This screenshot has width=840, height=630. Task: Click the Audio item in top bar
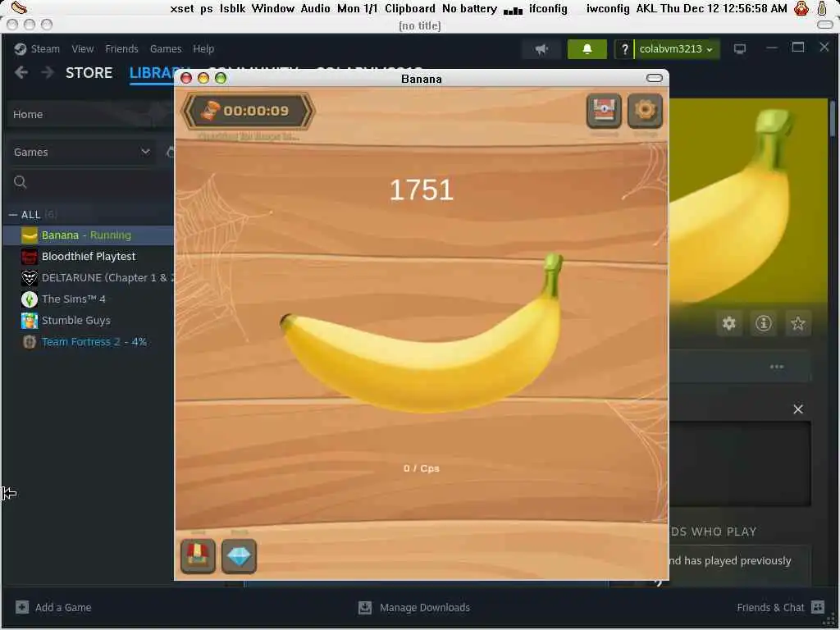316,8
